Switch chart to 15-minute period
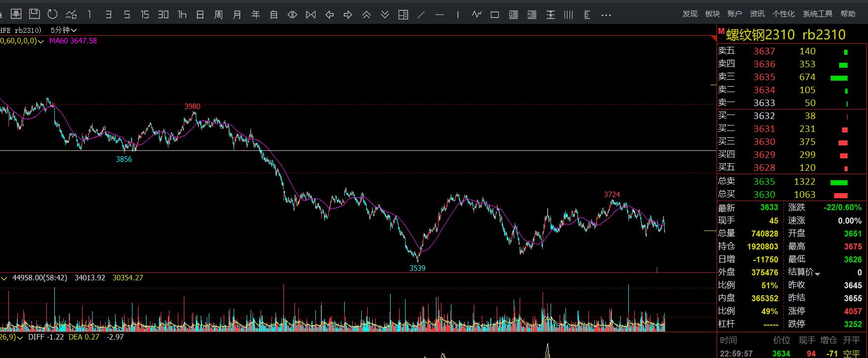868x358 pixels. click(x=145, y=15)
